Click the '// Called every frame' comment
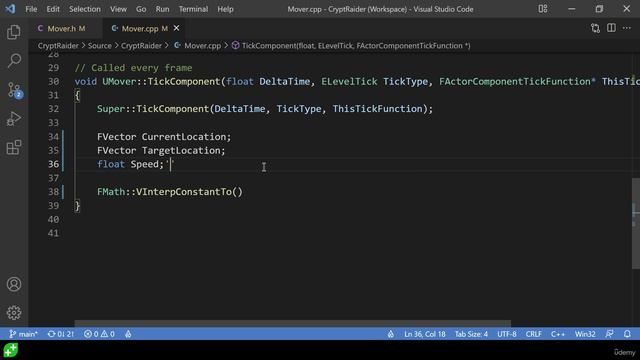This screenshot has height=360, width=640. click(x=133, y=68)
